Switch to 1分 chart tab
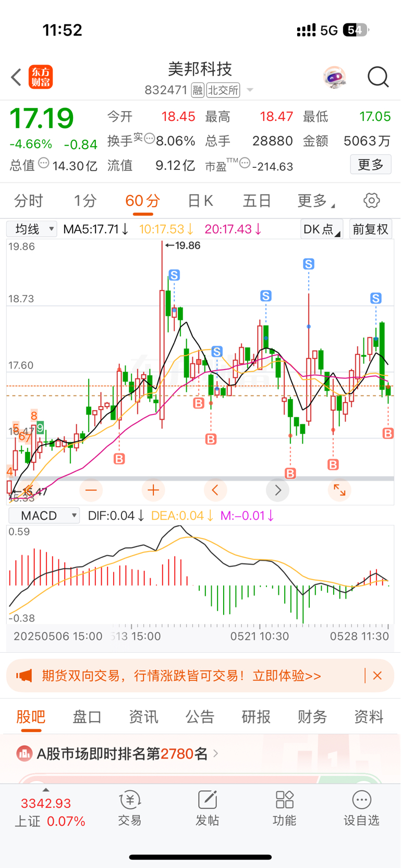 (85, 201)
